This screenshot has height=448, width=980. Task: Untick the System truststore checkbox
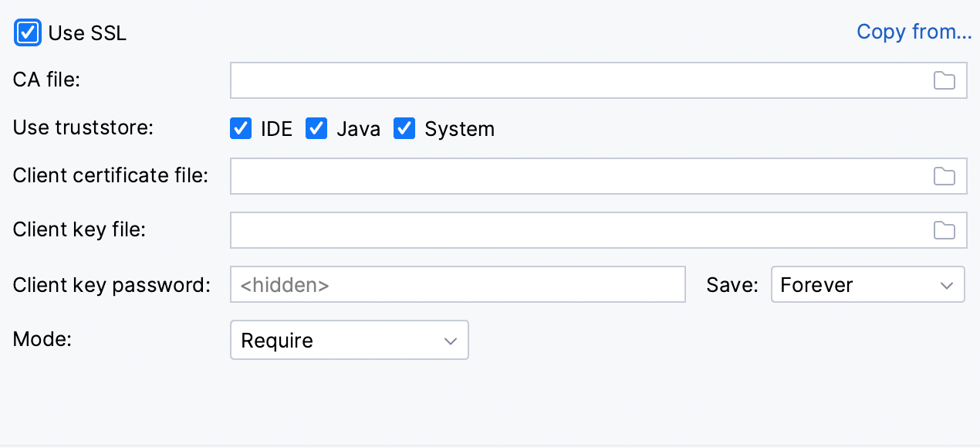tap(405, 128)
